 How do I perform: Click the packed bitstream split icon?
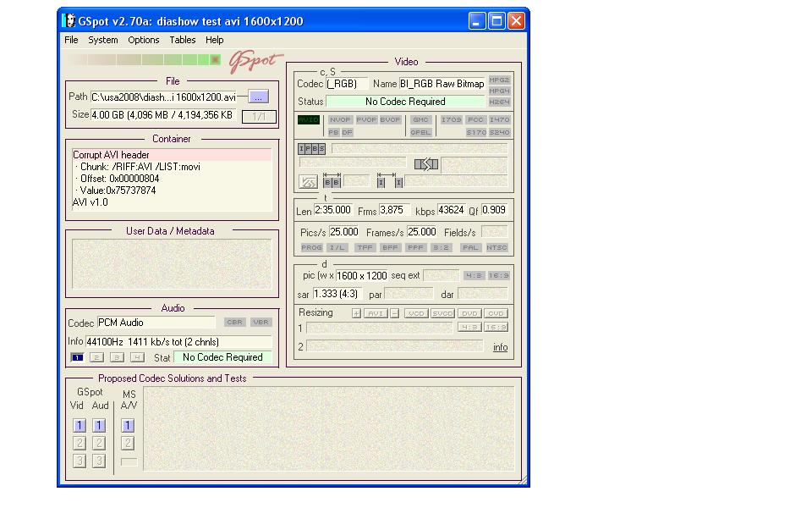click(426, 164)
